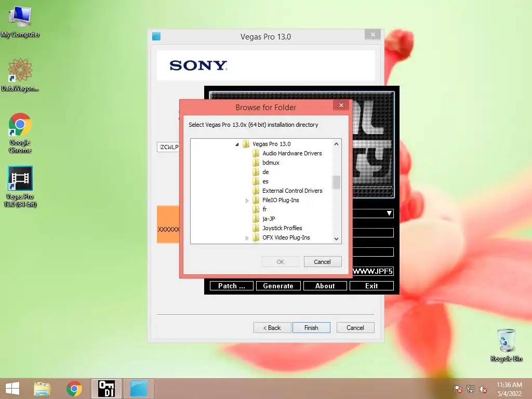This screenshot has height=399, width=532.
Task: Click the folder tree scrollbar thumb
Action: pyautogui.click(x=336, y=182)
